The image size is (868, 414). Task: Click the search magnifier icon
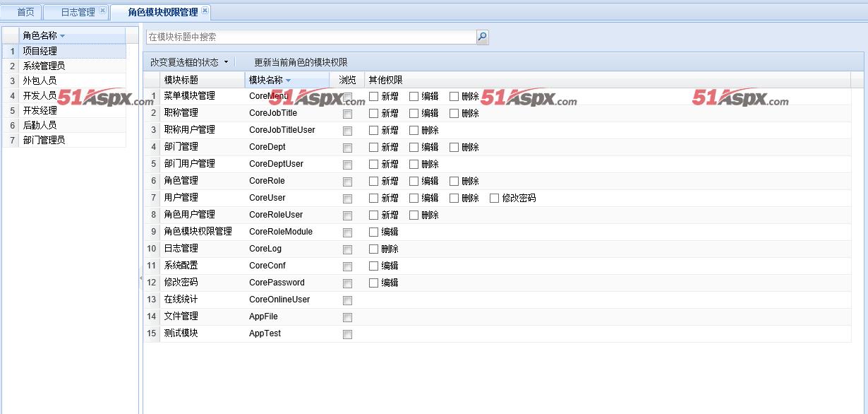pyautogui.click(x=482, y=37)
